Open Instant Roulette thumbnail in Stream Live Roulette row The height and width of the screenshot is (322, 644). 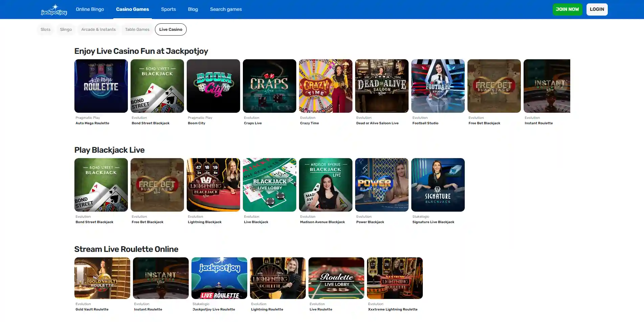161,278
